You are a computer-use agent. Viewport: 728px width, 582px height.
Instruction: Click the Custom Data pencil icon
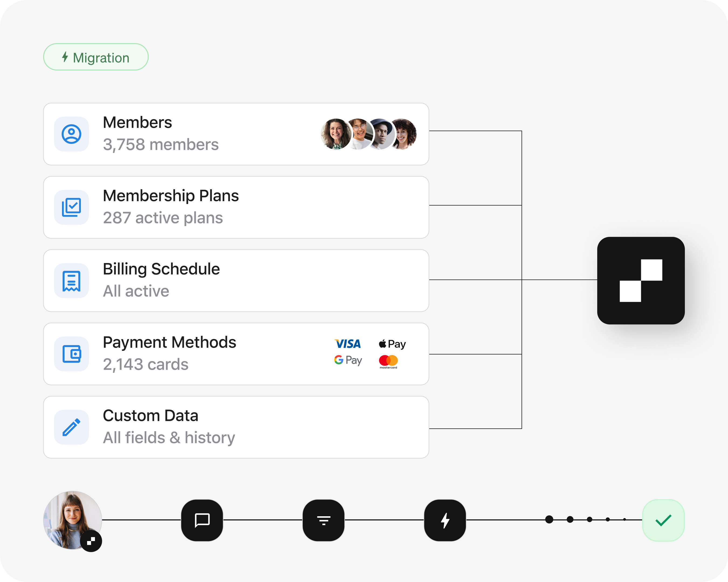pyautogui.click(x=71, y=427)
